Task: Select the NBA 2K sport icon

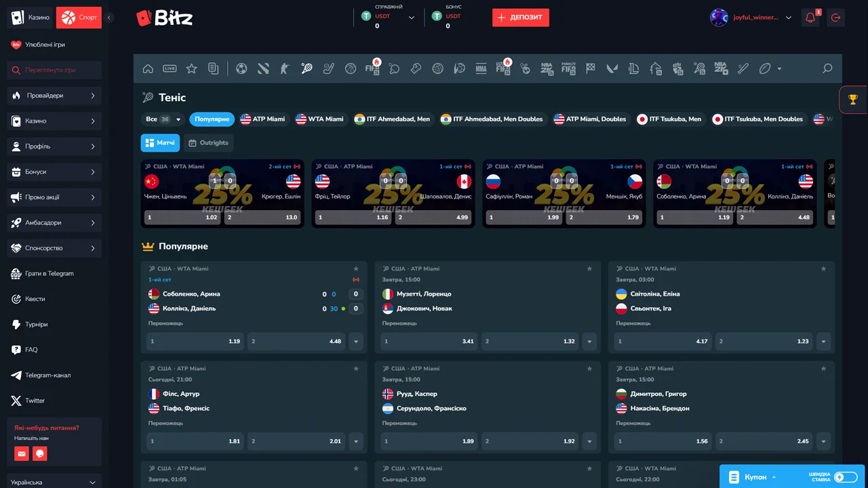Action: (x=547, y=68)
